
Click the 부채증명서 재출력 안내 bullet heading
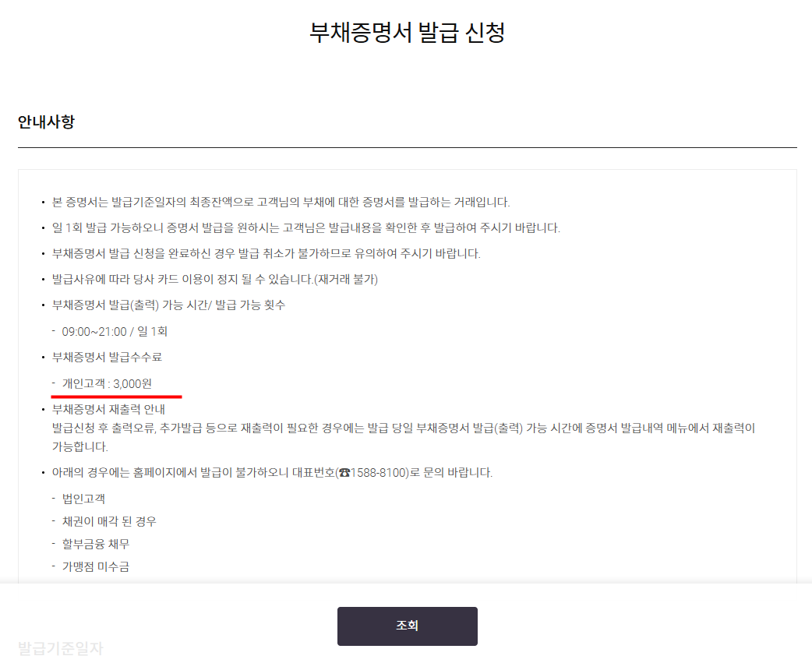(x=108, y=409)
